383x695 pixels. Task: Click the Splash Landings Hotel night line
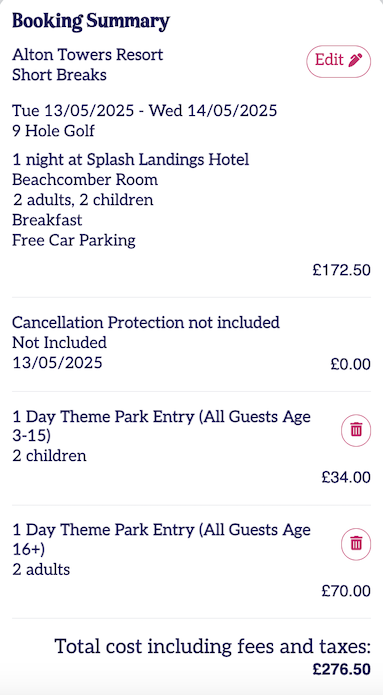pos(130,159)
